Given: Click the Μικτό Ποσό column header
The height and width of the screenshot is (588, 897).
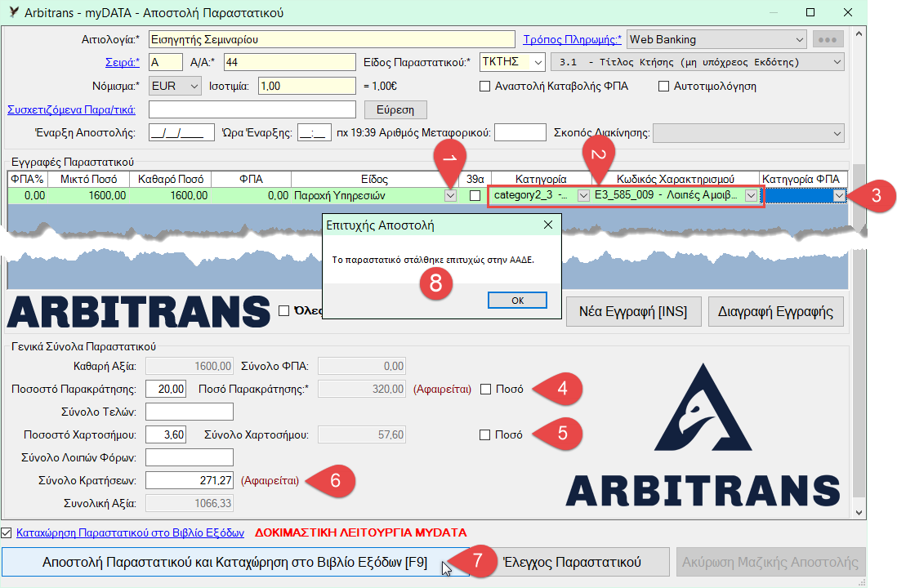Looking at the screenshot, I should coord(89,179).
